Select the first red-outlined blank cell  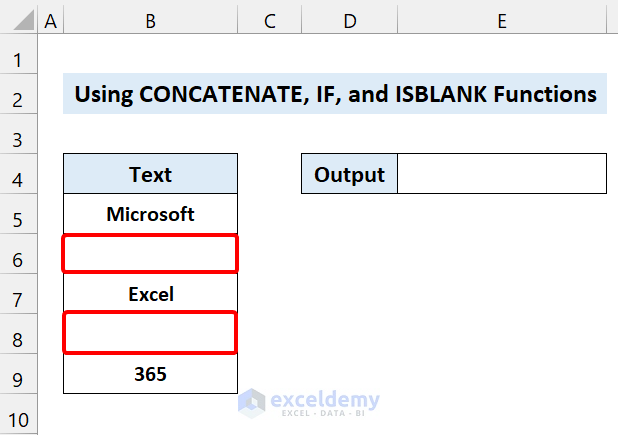150,254
